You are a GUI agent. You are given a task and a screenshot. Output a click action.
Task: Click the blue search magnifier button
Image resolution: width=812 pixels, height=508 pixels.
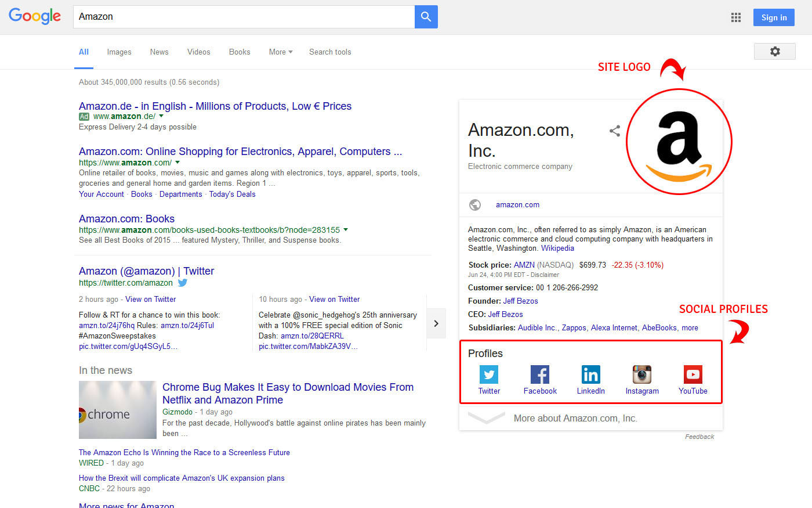tap(426, 17)
